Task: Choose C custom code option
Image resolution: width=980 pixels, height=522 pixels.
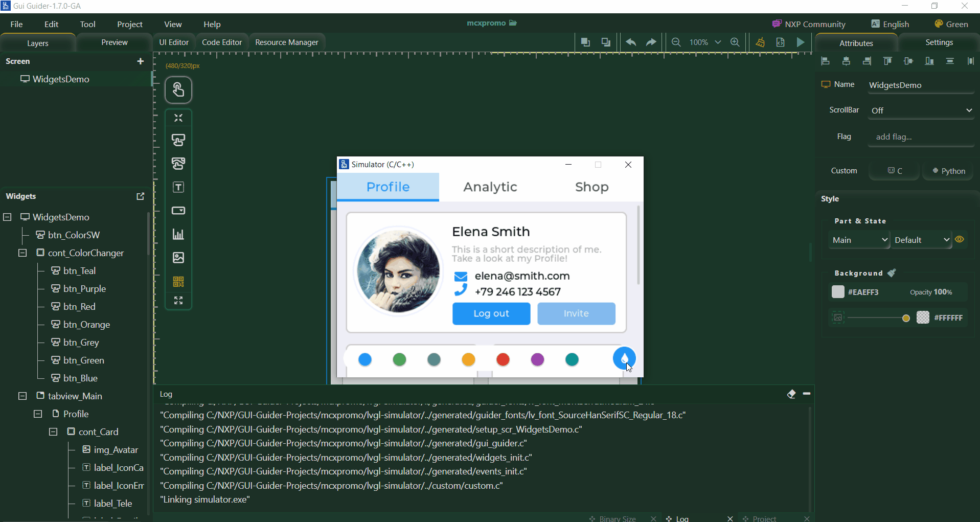Action: click(895, 171)
